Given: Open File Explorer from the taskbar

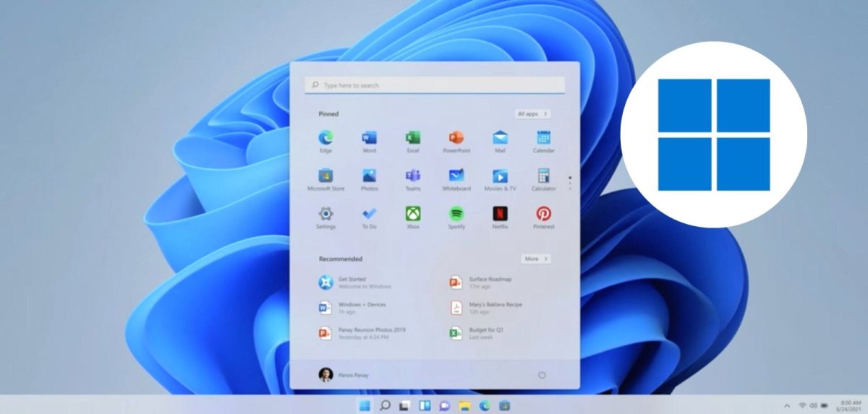Looking at the screenshot, I should pos(465,405).
